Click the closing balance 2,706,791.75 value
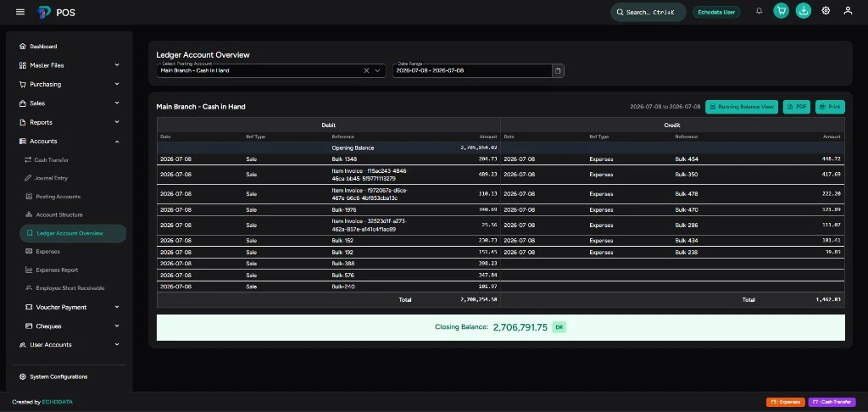This screenshot has width=868, height=412. (520, 327)
